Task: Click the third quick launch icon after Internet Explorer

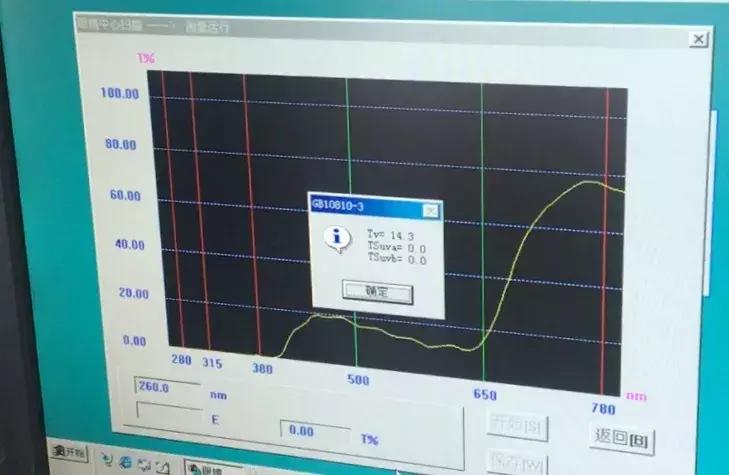Action: click(x=145, y=464)
